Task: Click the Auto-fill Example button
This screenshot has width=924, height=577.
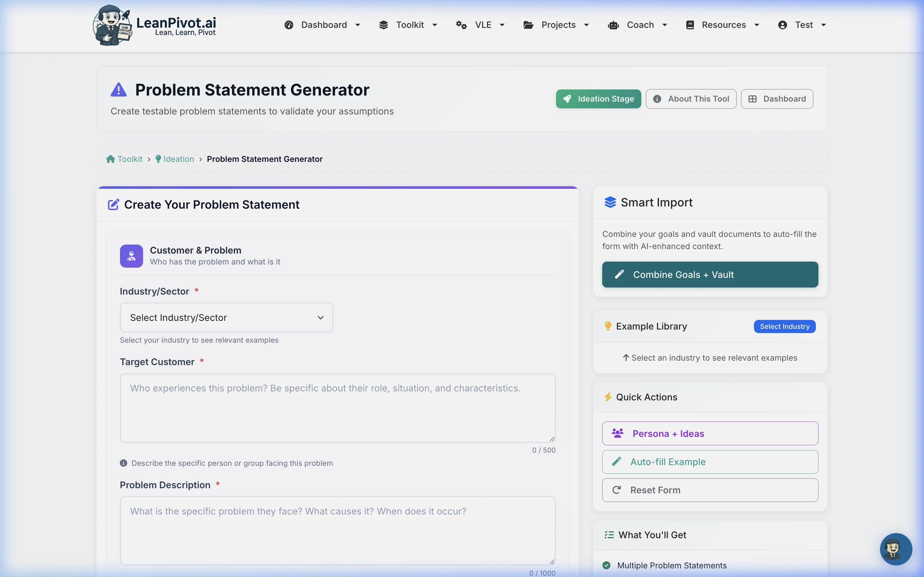Action: (x=710, y=462)
